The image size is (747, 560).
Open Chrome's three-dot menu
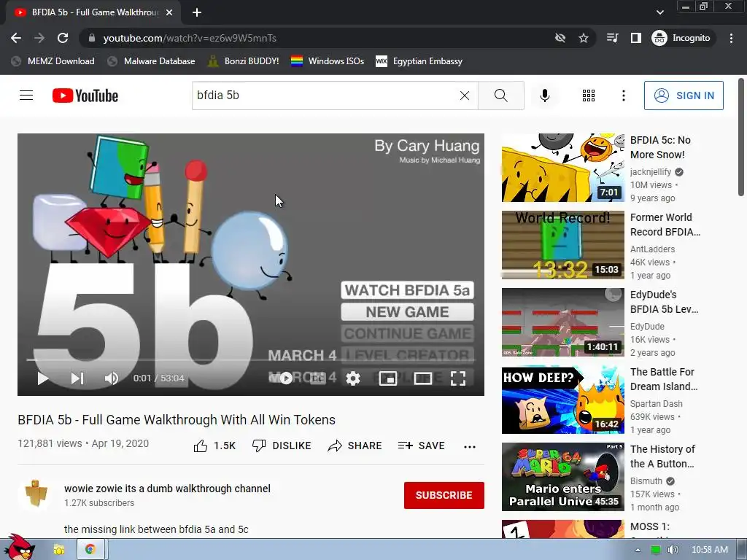[x=731, y=38]
